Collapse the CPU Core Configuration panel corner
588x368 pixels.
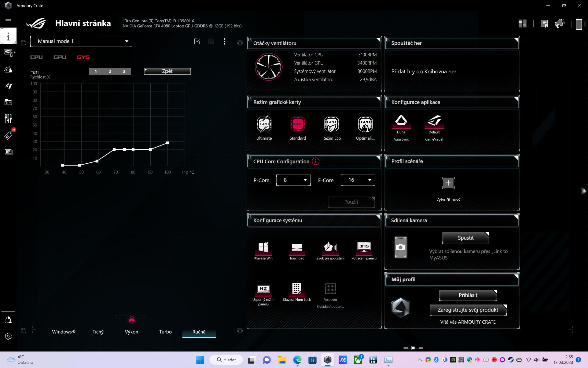(378, 158)
